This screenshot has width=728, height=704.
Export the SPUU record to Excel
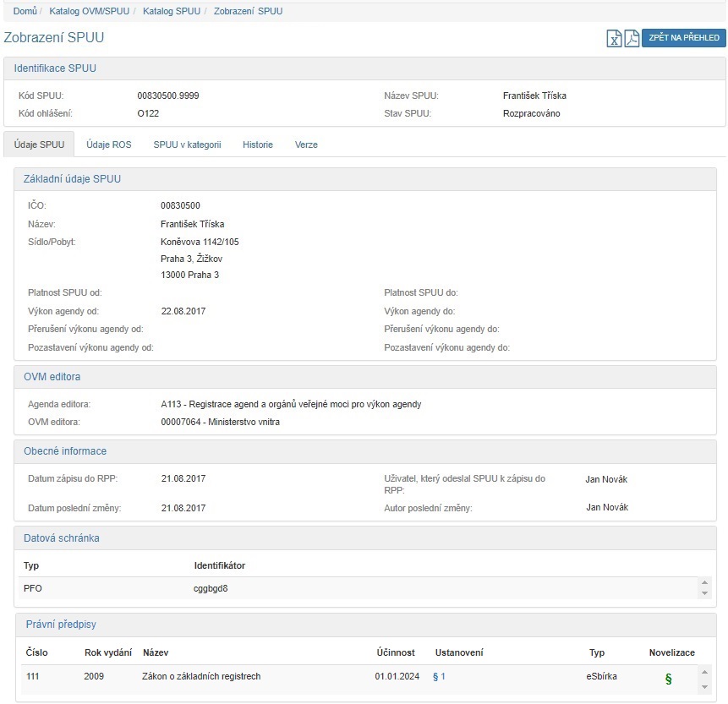[x=615, y=39]
